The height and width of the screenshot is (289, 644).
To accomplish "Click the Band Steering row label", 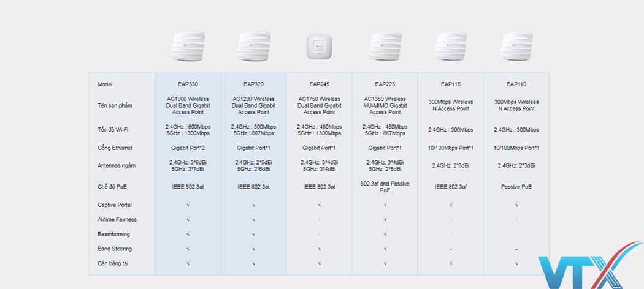I will (x=115, y=249).
